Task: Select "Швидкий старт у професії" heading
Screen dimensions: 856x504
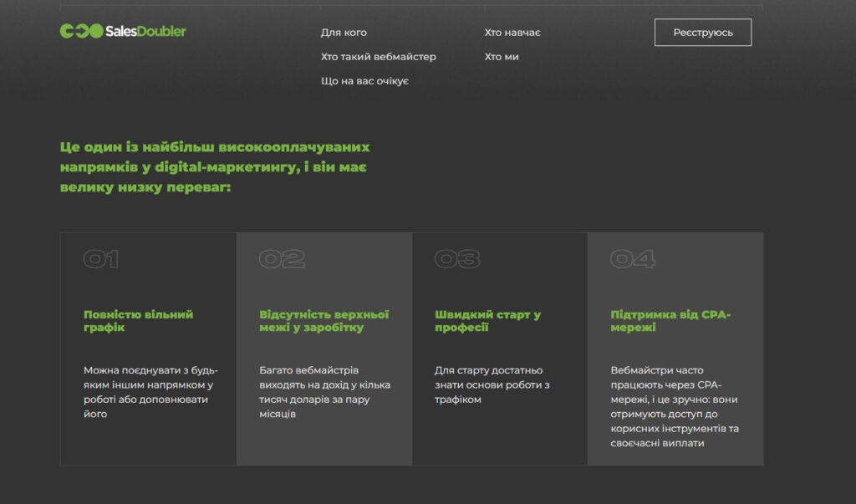Action: point(487,321)
